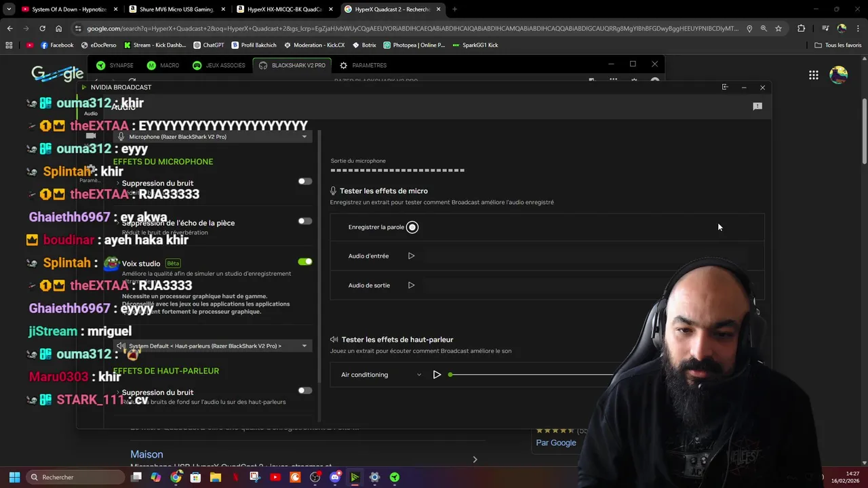Click the Sortie du microphone level meter
Screen dimensions: 868x488
pyautogui.click(x=397, y=170)
